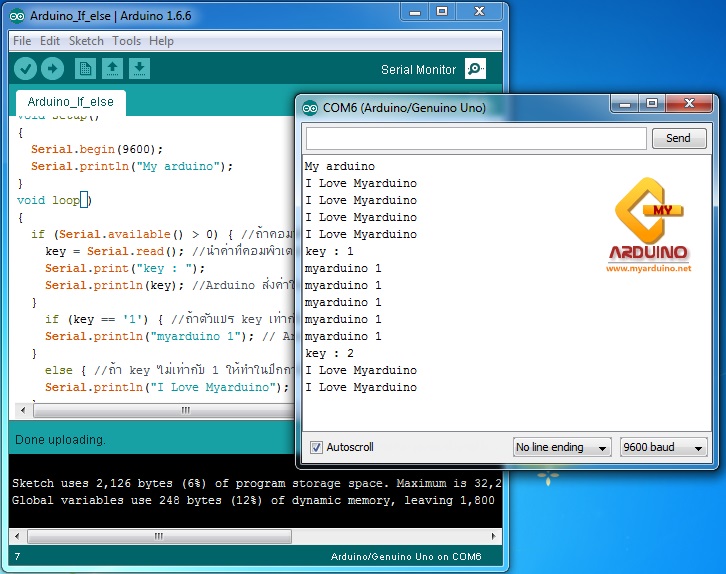Viewport: 726px width, 574px height.
Task: Open the File menu
Action: (21, 41)
